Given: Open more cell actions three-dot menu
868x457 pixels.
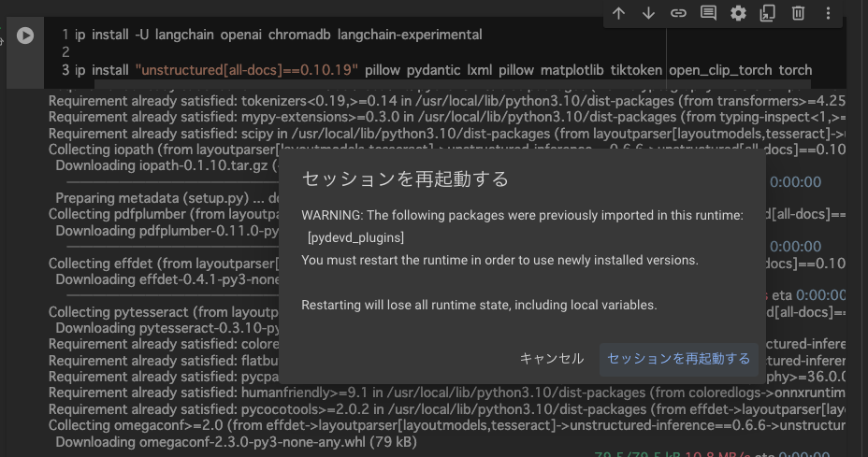Looking at the screenshot, I should tap(828, 13).
